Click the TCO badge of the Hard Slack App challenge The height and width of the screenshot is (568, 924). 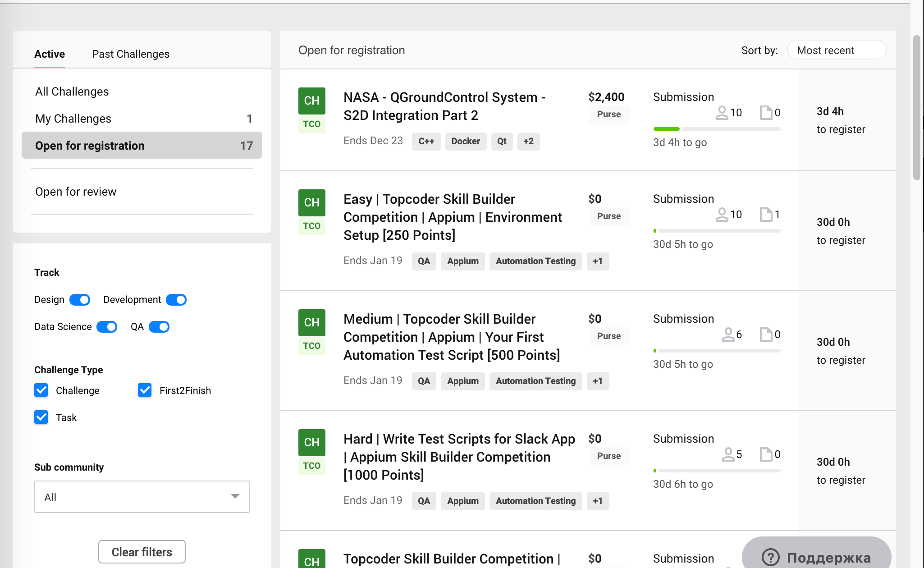click(311, 466)
